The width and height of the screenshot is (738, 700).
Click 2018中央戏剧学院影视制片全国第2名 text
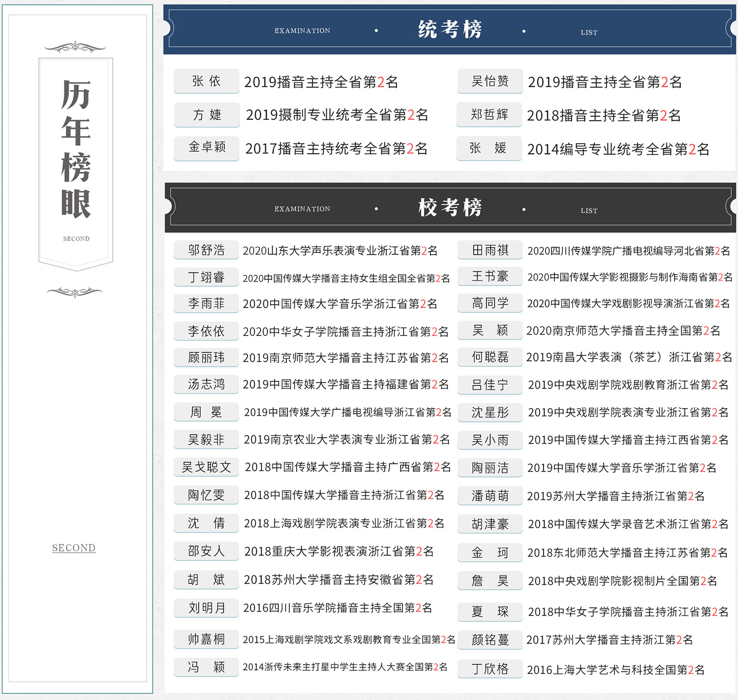click(622, 581)
